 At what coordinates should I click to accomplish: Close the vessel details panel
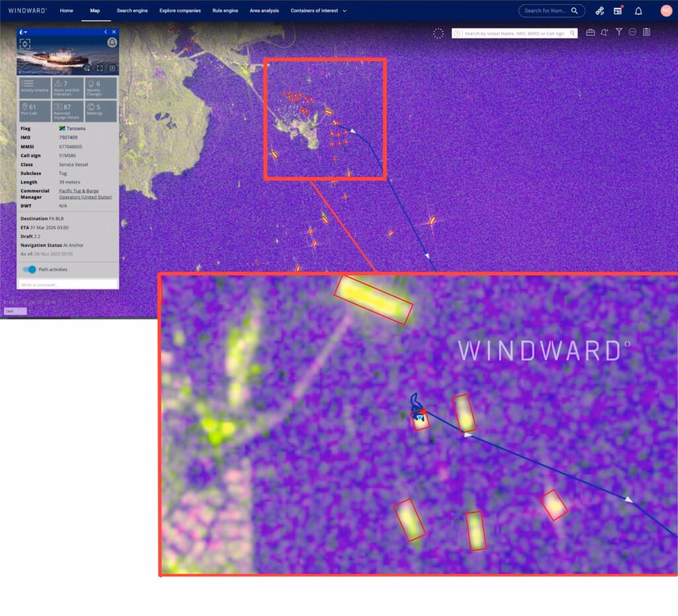coord(114,32)
